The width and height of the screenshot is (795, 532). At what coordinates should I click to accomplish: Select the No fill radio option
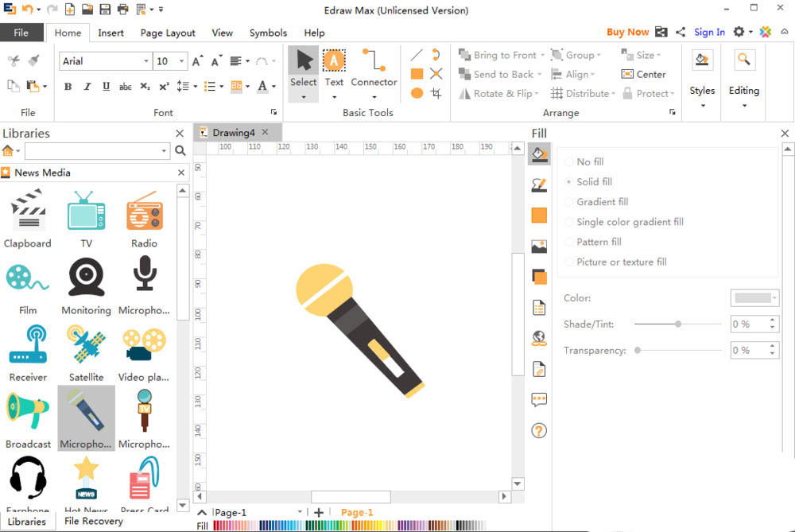569,162
